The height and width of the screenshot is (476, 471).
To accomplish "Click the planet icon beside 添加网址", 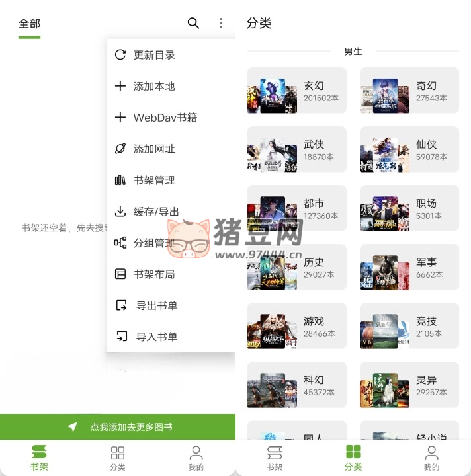I will pos(120,149).
